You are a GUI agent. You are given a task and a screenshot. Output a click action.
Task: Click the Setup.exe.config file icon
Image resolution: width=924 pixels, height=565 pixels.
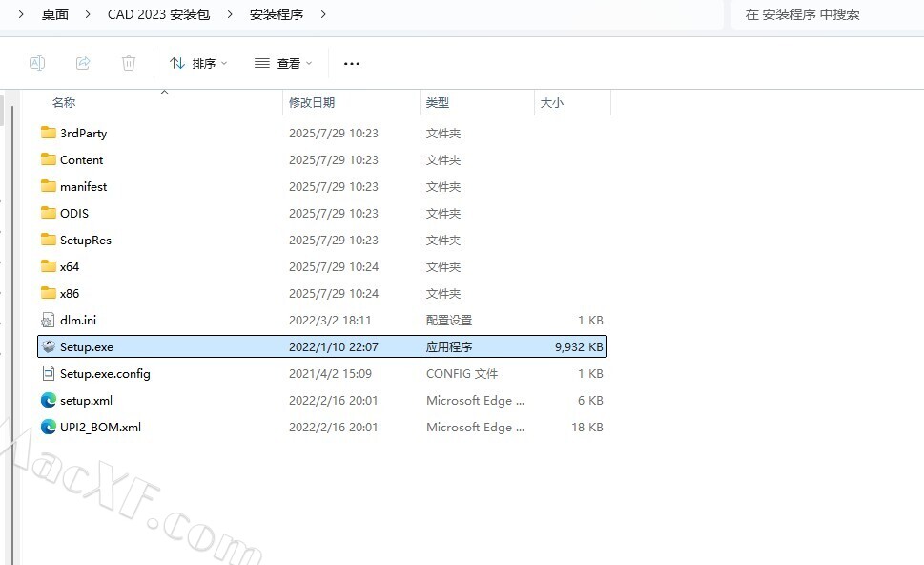click(x=48, y=373)
